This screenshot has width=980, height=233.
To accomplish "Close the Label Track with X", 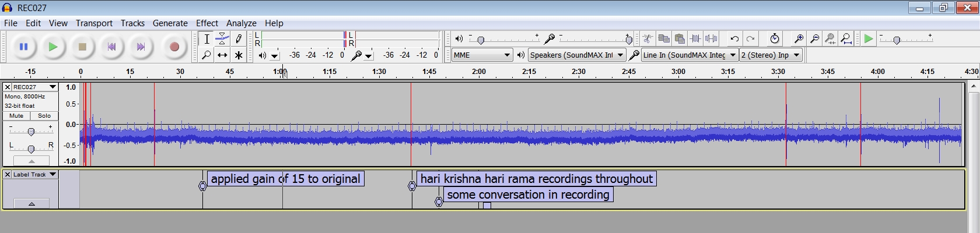I will [x=8, y=175].
